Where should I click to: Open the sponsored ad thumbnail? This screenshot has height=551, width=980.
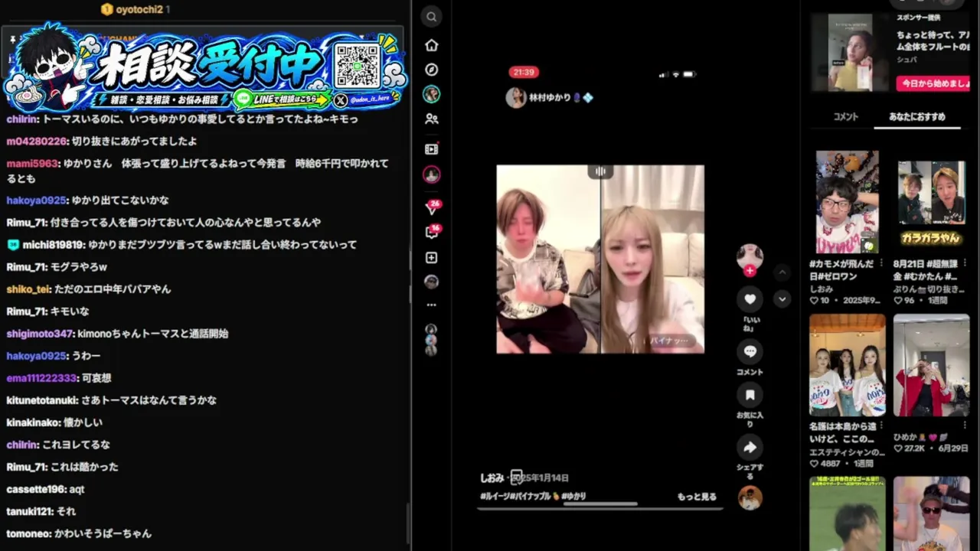(x=850, y=53)
